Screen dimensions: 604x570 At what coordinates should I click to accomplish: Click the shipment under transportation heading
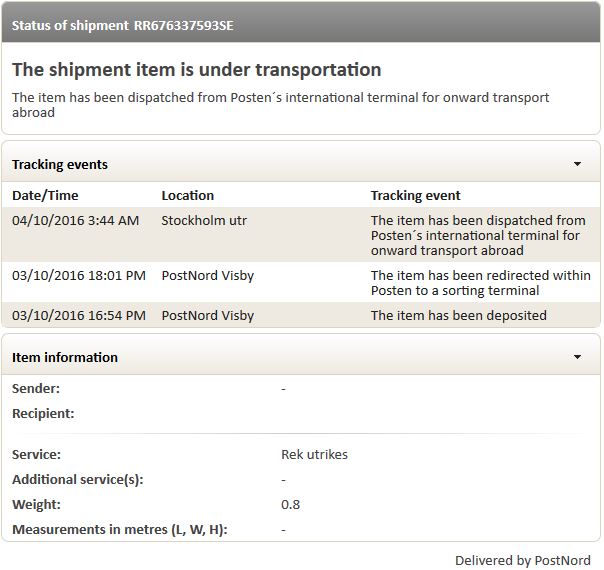point(196,70)
